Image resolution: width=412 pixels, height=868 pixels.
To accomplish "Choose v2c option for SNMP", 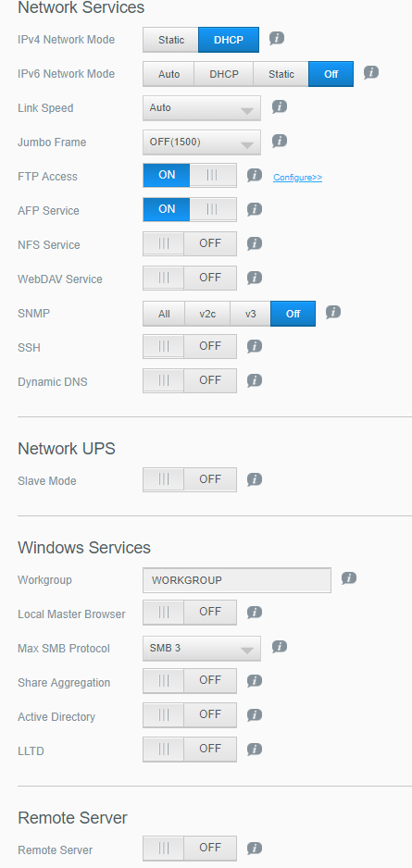I will tap(207, 314).
